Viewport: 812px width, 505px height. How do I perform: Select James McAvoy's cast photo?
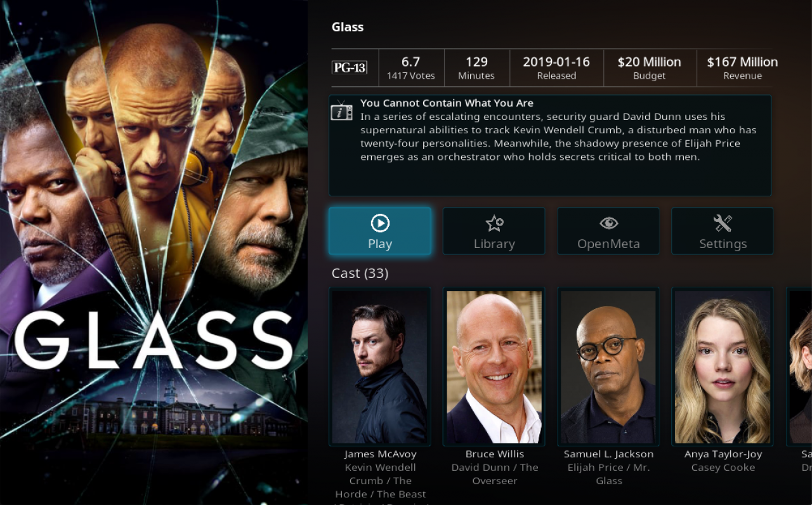point(380,367)
